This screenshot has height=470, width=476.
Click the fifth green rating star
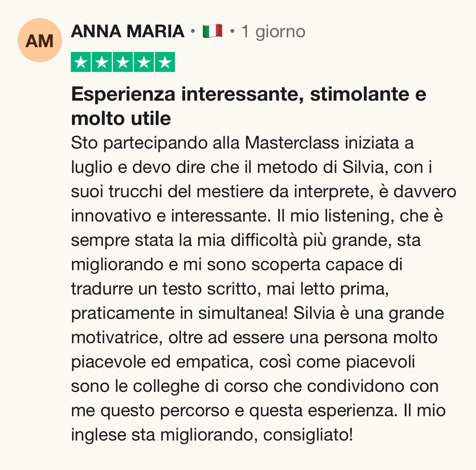165,62
